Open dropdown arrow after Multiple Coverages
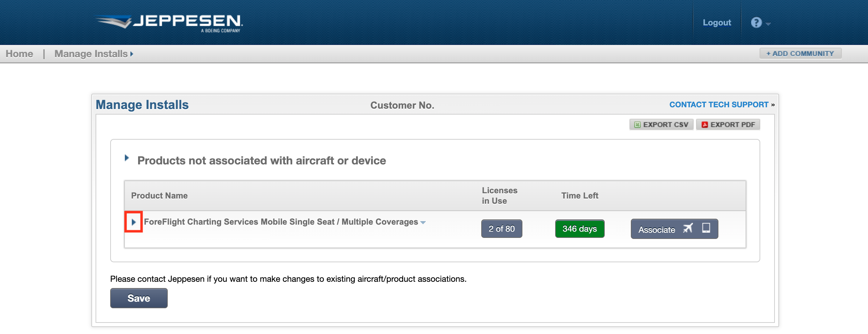Screen dimensions: 868x334 click(x=423, y=223)
